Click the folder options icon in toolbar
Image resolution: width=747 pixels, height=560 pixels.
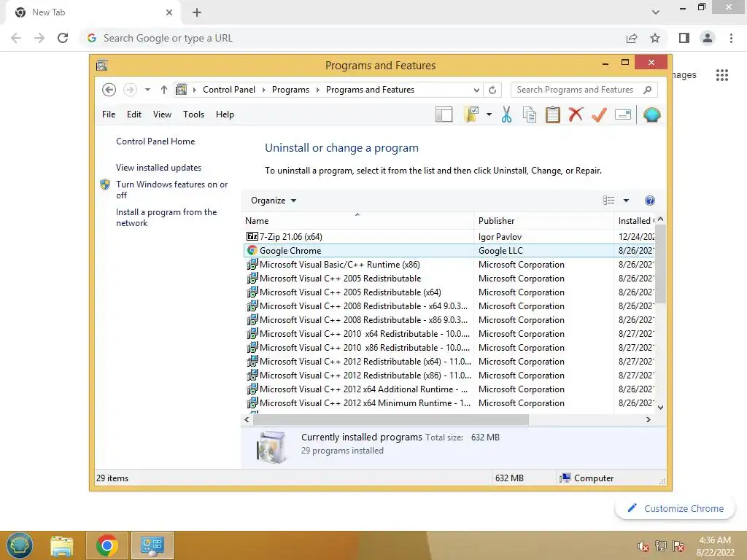pos(471,114)
